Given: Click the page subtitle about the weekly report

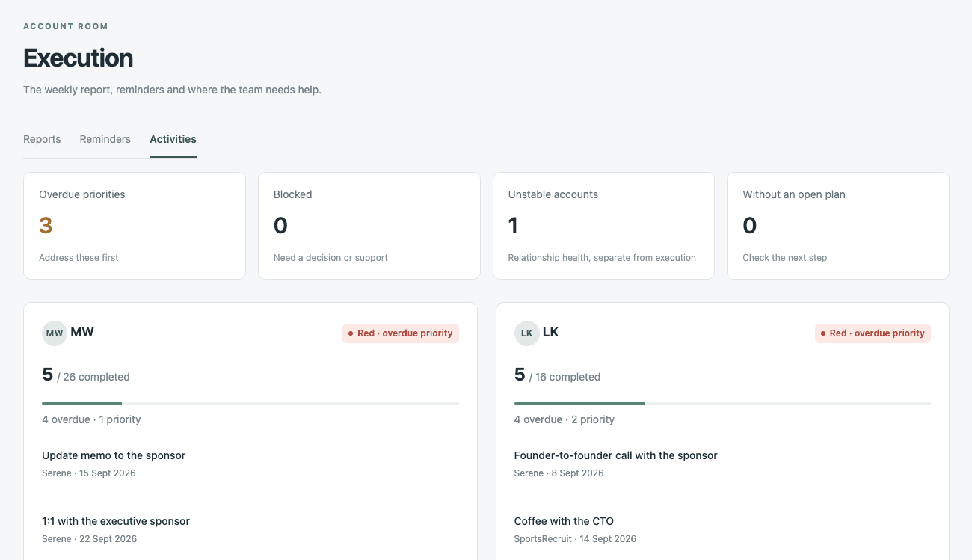Looking at the screenshot, I should 172,90.
